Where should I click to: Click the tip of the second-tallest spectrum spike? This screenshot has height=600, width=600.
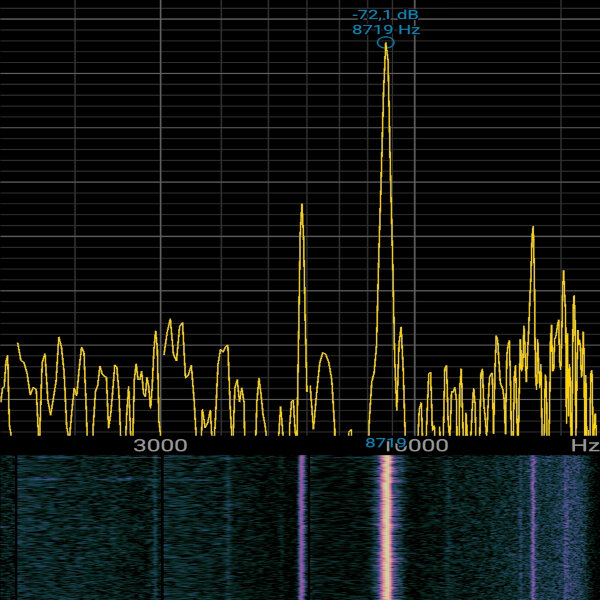point(301,207)
